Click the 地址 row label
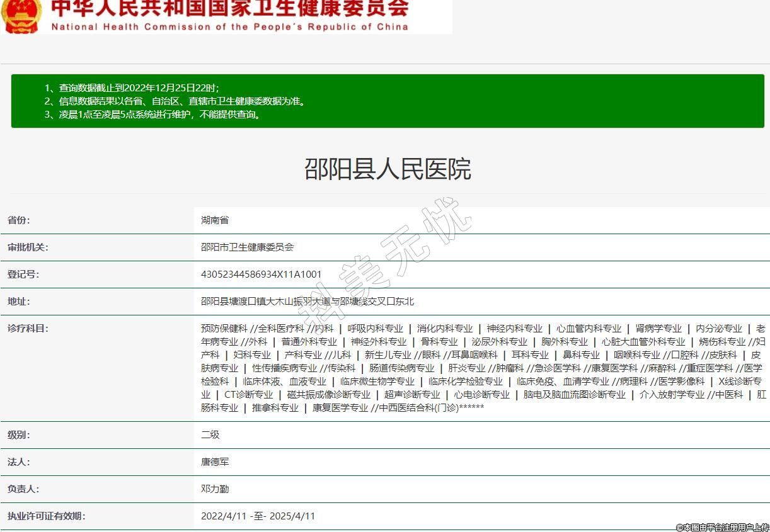This screenshot has width=770, height=532. coord(18,302)
